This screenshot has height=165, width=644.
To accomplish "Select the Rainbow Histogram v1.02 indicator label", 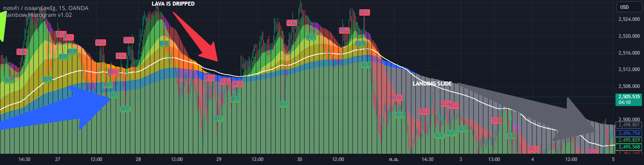I will (38, 15).
